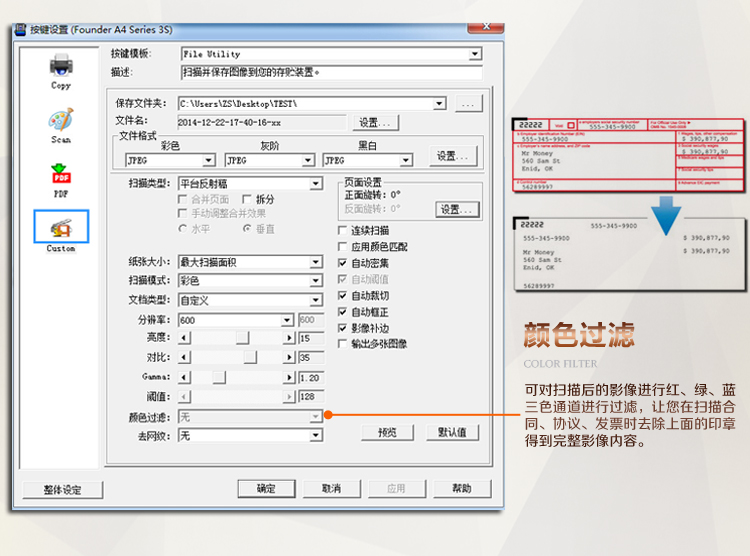
Task: Expand the 扫描模式 dropdown
Action: click(315, 281)
